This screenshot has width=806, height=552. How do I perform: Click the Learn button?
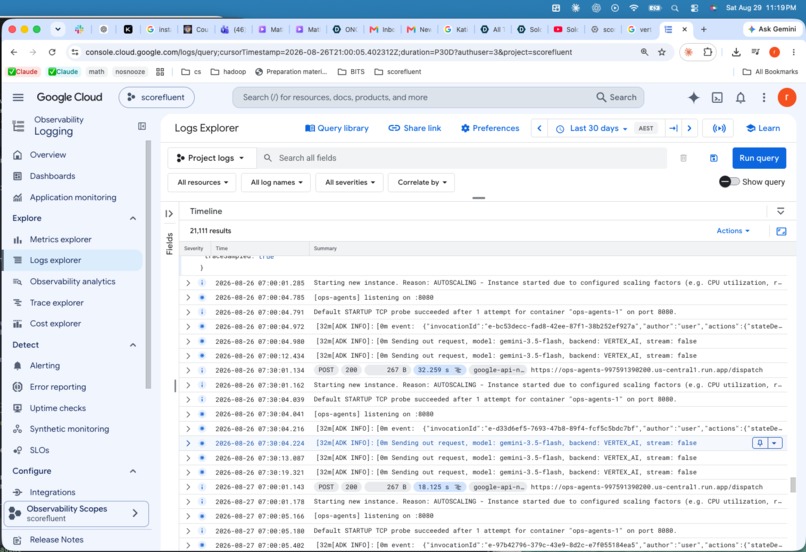coord(763,128)
